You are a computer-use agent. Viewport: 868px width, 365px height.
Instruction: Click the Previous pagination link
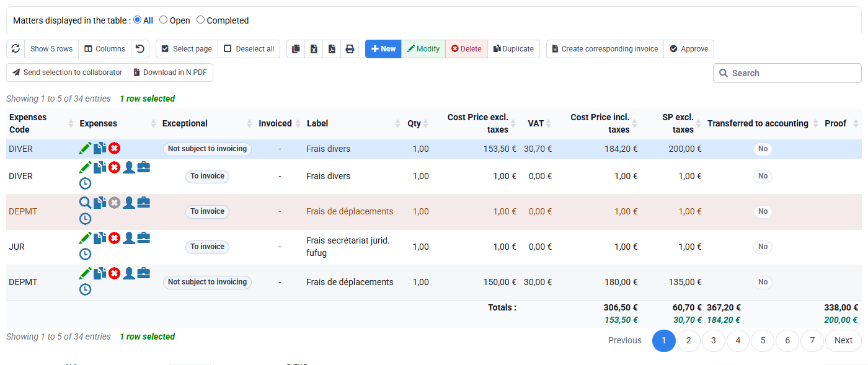(625, 340)
